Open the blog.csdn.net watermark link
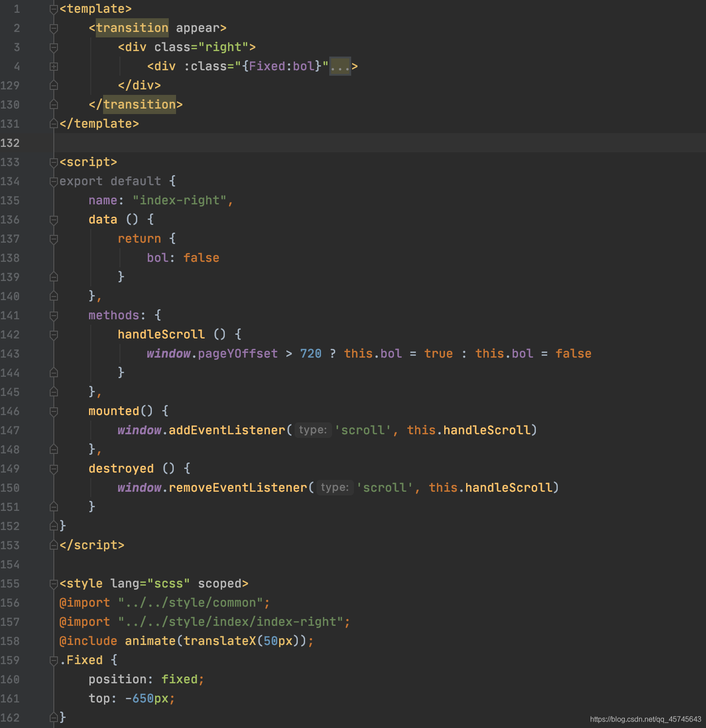The image size is (706, 728). 645,719
